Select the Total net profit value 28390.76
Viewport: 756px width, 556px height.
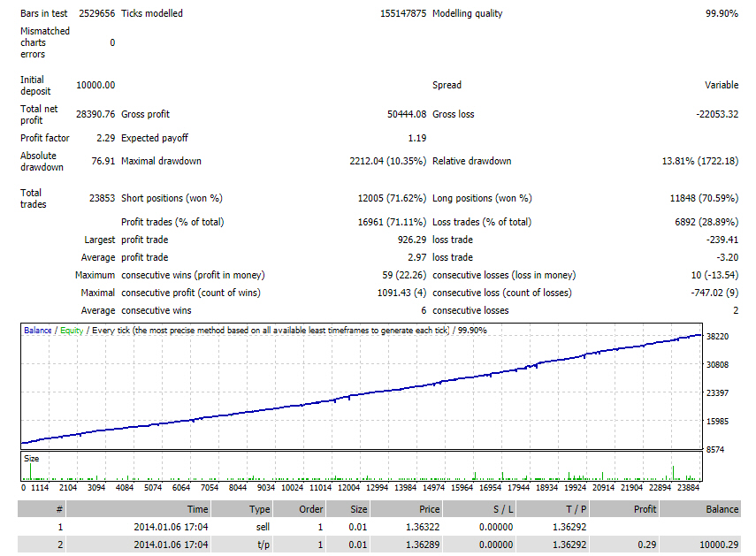click(95, 114)
